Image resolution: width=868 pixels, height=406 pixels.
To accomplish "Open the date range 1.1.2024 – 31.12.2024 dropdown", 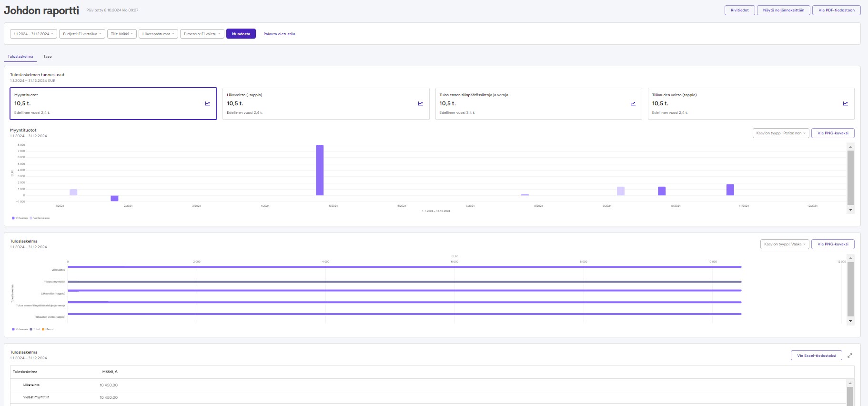I will click(33, 34).
